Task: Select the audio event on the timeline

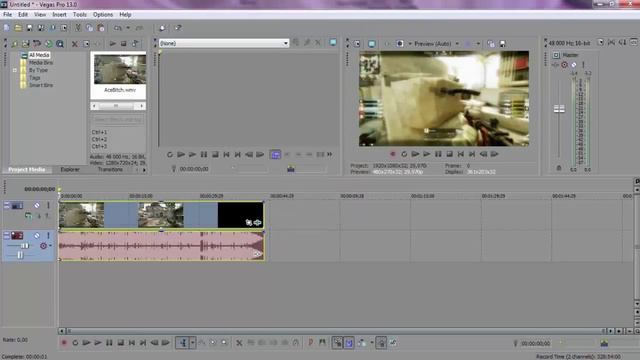Action: (x=161, y=246)
